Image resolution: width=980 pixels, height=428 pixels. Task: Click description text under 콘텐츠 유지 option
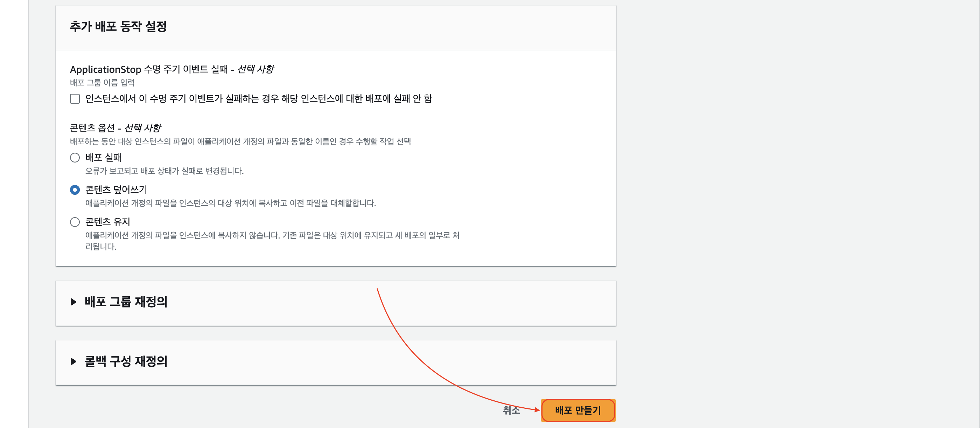[272, 236]
